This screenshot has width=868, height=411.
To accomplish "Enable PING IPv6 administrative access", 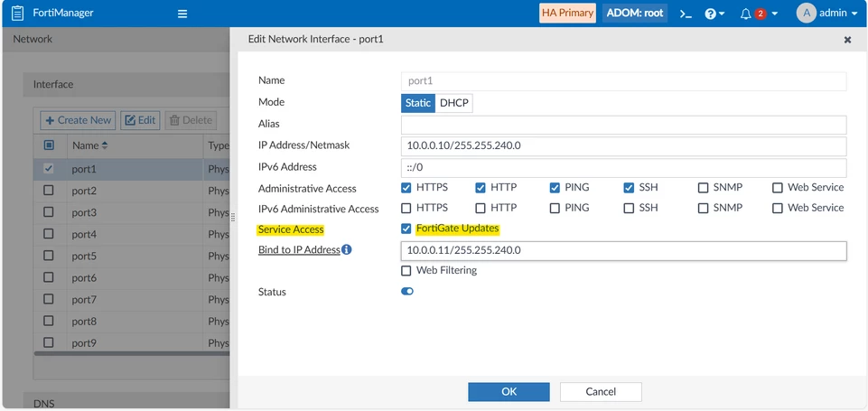I will (x=555, y=209).
